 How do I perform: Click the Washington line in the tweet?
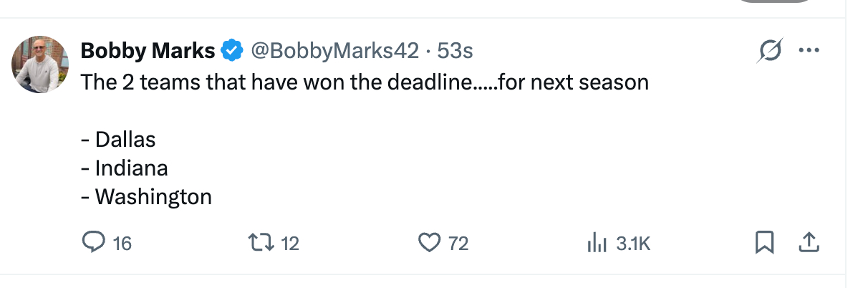153,196
